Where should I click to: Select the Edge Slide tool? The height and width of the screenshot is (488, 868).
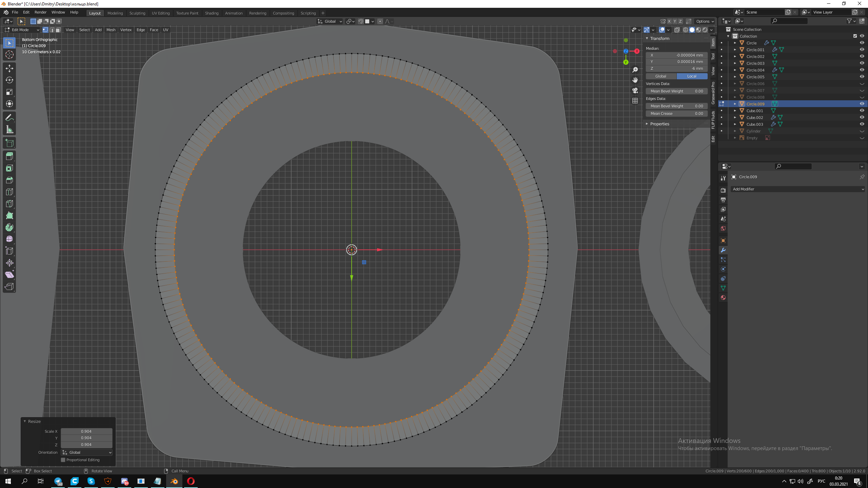[x=9, y=251]
